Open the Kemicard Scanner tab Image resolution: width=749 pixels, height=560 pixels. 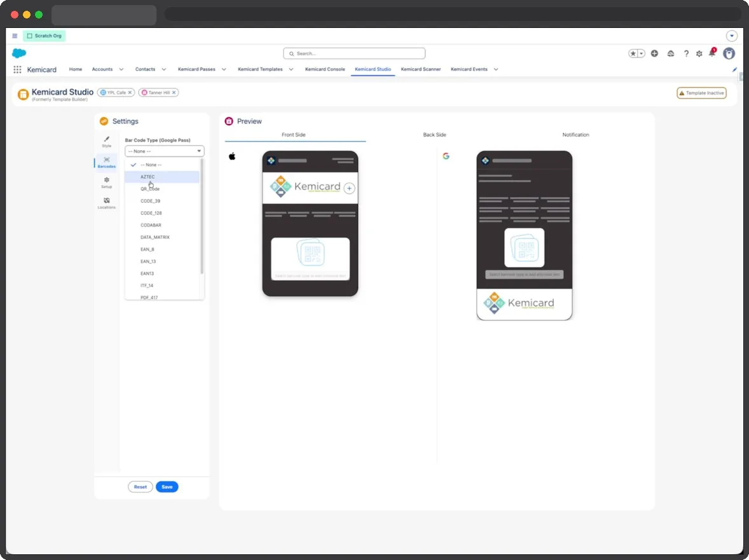(421, 69)
